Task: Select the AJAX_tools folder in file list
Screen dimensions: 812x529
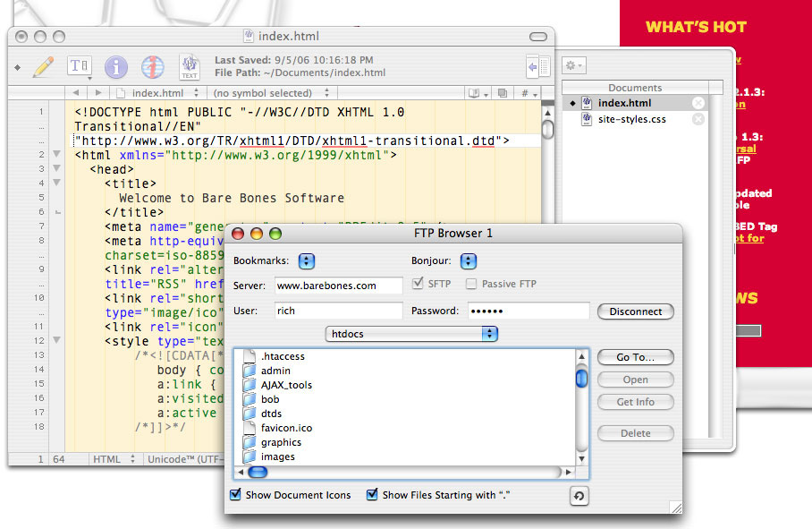Action: point(286,385)
